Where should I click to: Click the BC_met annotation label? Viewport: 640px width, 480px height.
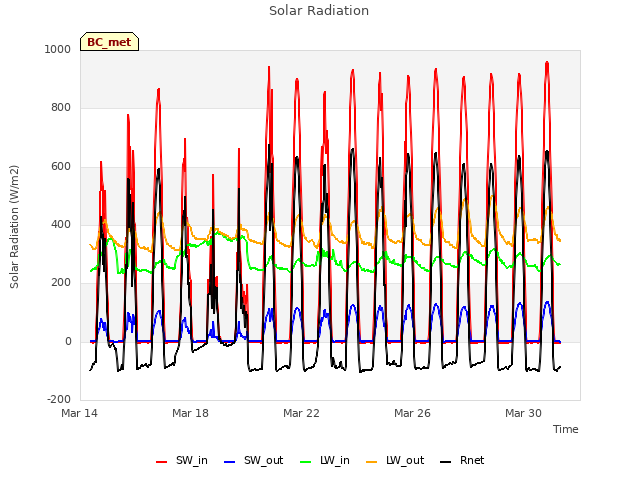pyautogui.click(x=109, y=42)
